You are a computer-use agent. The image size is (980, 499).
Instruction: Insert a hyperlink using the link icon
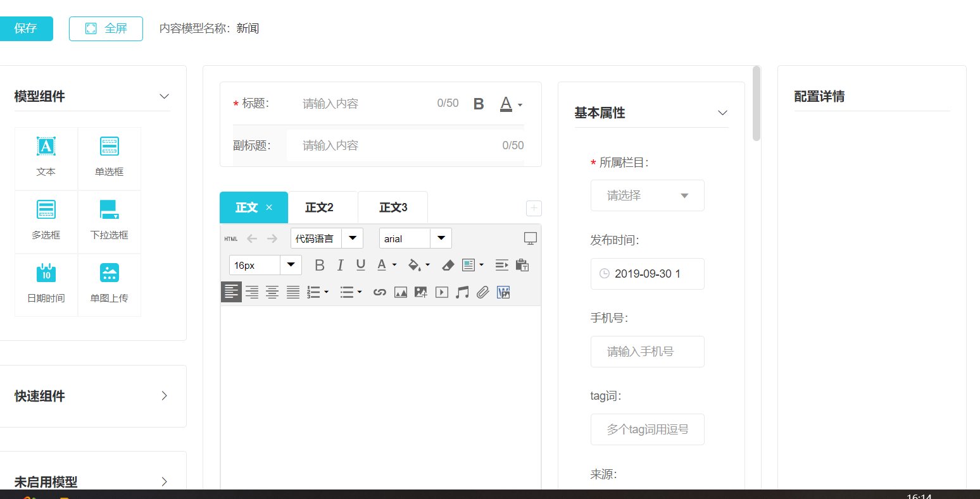tap(380, 292)
